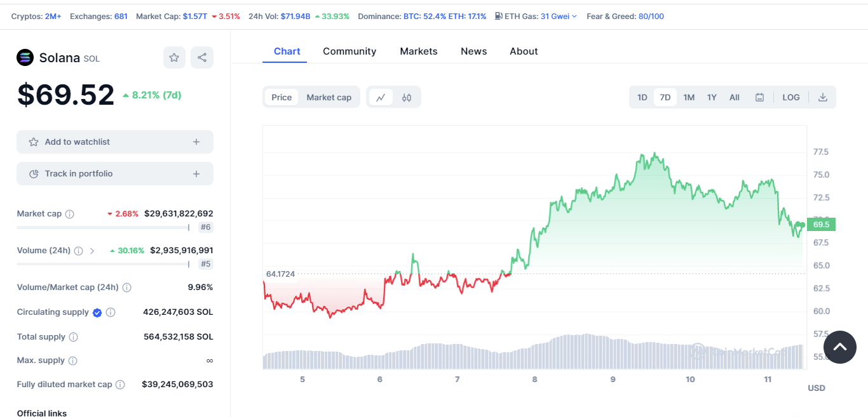Open the price change (7d) period selector
The height and width of the screenshot is (417, 868).
152,95
